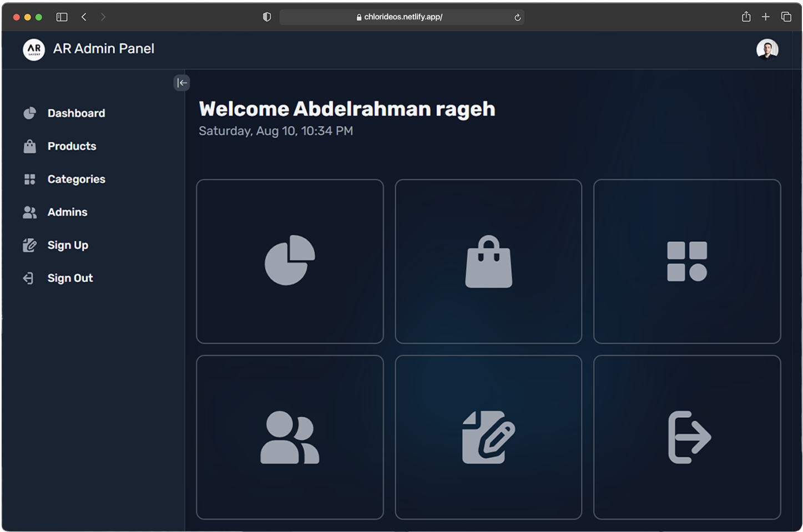Open Dashboard from the sidebar label
Screen dimensions: 803x532
pos(76,113)
